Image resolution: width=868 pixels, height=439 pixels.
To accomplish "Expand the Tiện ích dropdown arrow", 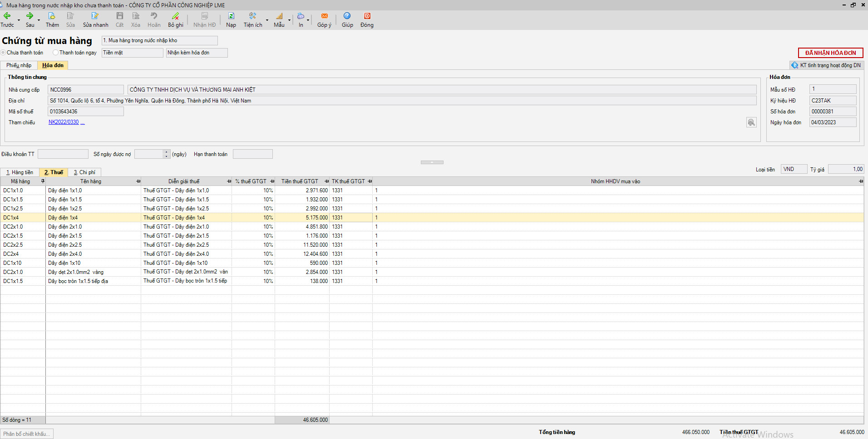I will point(267,20).
